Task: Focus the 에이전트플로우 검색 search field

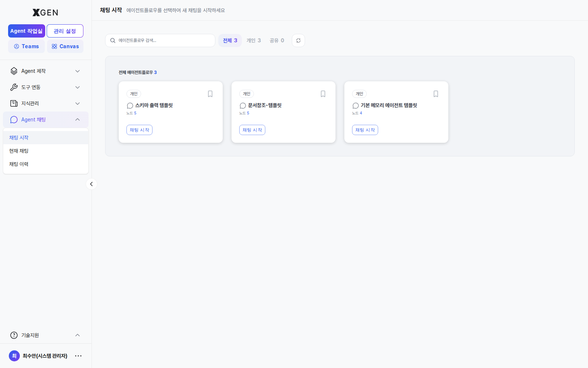Action: (x=160, y=40)
